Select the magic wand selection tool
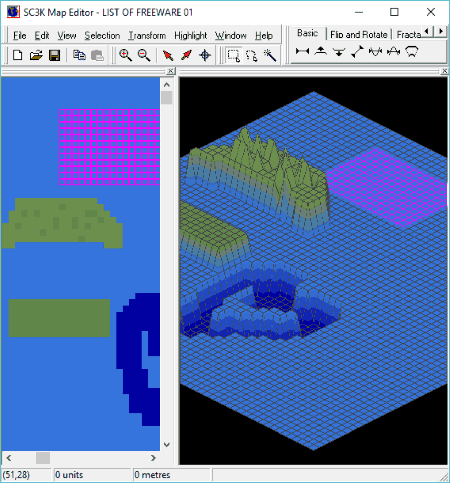The width and height of the screenshot is (450, 483). pyautogui.click(x=270, y=55)
